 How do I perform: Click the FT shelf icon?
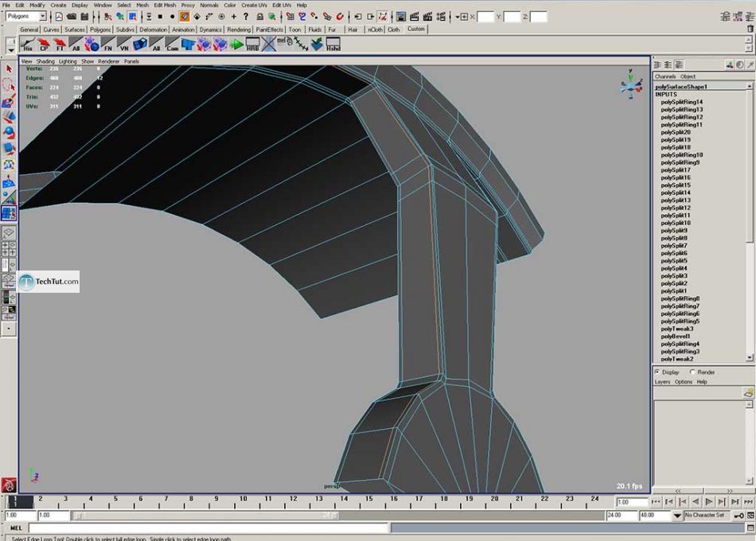pyautogui.click(x=60, y=45)
